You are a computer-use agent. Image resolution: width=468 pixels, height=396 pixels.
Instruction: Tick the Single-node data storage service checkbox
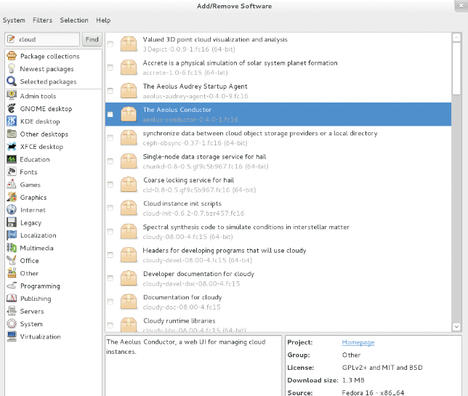(x=110, y=161)
